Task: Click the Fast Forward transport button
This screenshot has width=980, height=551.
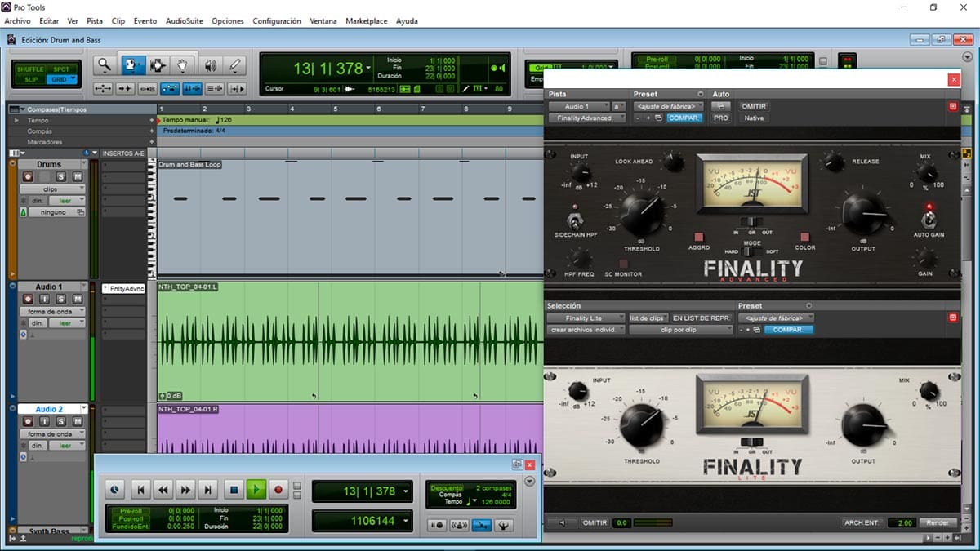Action: tap(186, 490)
